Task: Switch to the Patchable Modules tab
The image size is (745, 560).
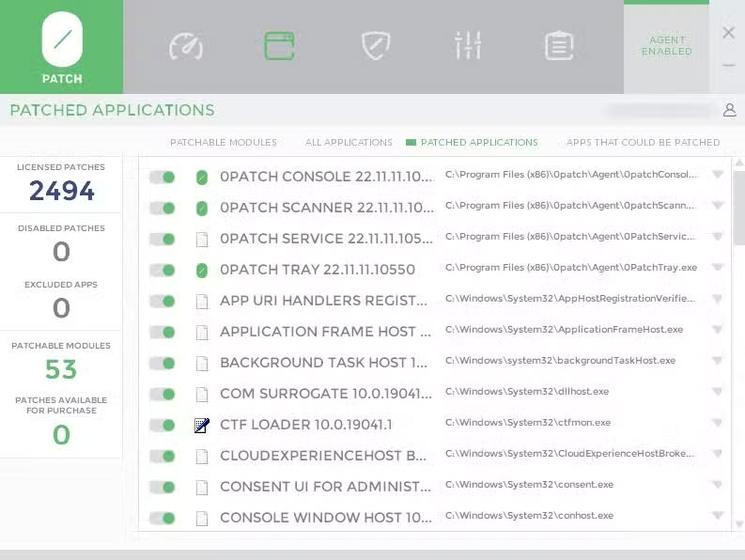Action: click(223, 143)
